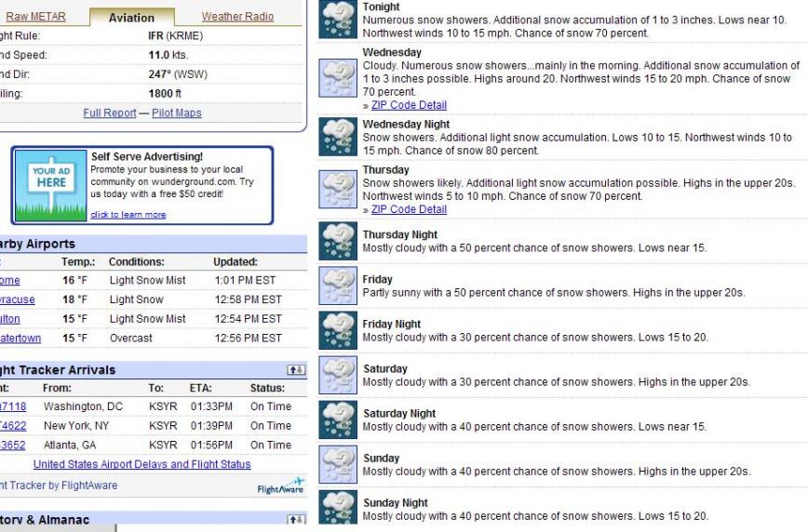Image resolution: width=808 pixels, height=532 pixels.
Task: Open the Weather Radio tab
Action: coord(237,17)
